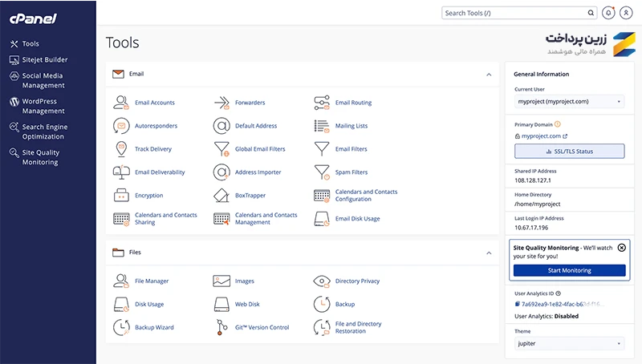Image resolution: width=642 pixels, height=364 pixels.
Task: Click the Start Monitoring button
Action: pos(570,270)
